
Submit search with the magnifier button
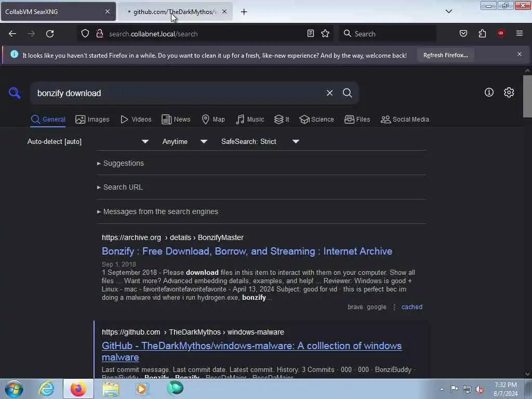pyautogui.click(x=347, y=93)
